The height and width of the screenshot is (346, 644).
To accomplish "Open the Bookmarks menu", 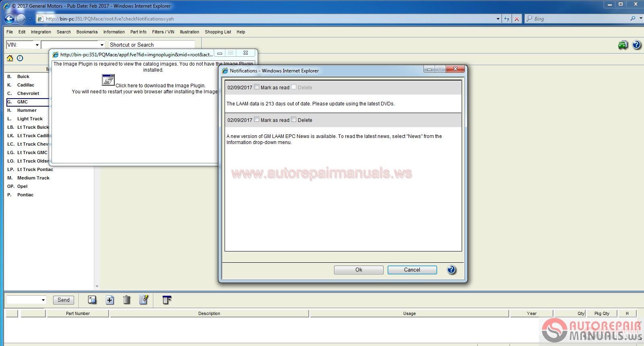I will click(87, 32).
